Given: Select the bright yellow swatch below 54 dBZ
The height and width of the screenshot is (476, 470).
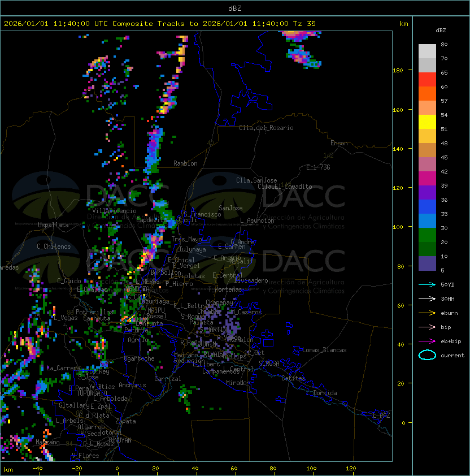Looking at the screenshot, I should coord(427,122).
